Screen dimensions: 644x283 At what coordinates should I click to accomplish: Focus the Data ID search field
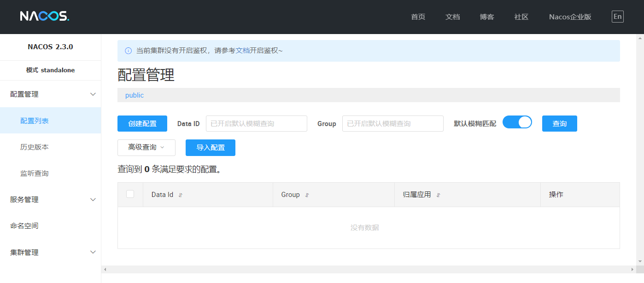click(257, 124)
